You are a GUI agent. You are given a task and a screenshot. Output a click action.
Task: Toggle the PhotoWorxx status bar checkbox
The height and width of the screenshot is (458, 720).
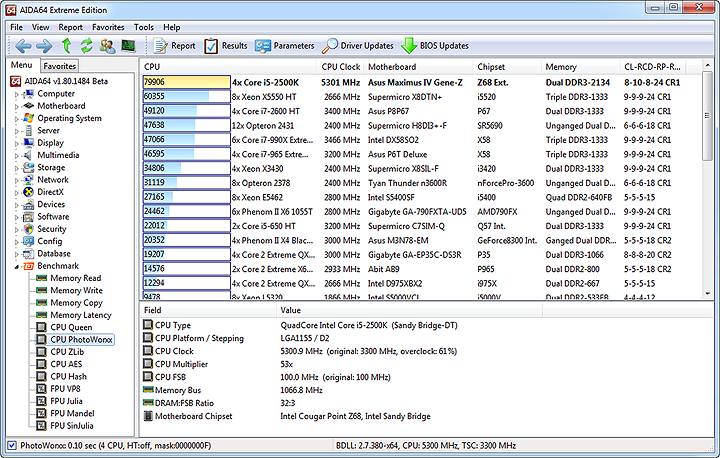tap(12, 445)
